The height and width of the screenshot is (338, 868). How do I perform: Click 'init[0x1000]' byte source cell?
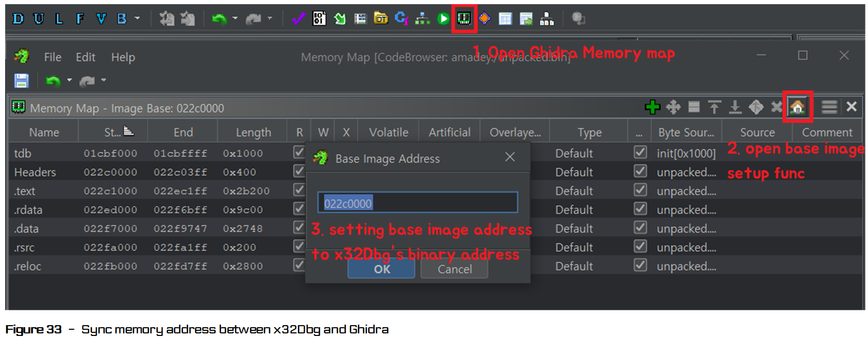pos(686,153)
